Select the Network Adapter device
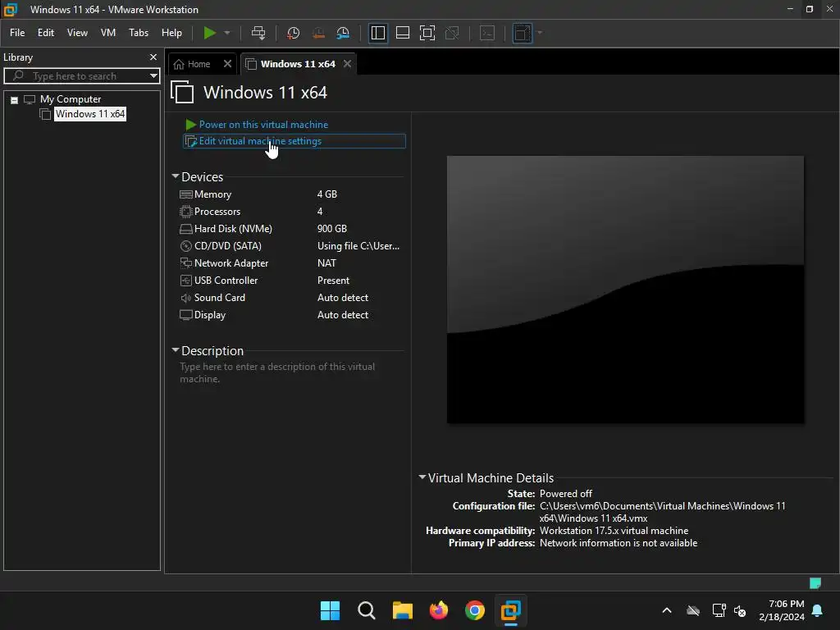Screen dimensions: 840x630 (x=290, y=263)
